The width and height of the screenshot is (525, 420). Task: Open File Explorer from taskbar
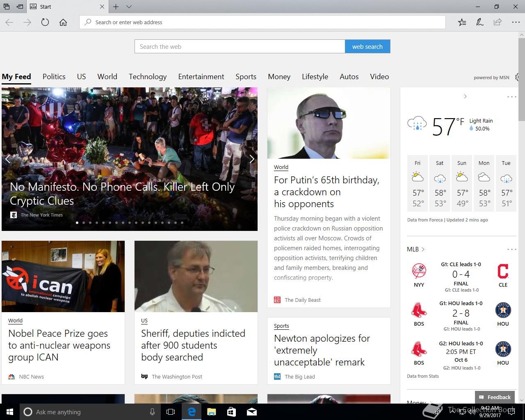click(211, 412)
